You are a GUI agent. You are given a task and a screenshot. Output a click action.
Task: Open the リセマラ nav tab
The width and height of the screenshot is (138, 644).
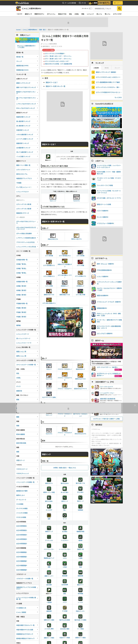point(19,14)
